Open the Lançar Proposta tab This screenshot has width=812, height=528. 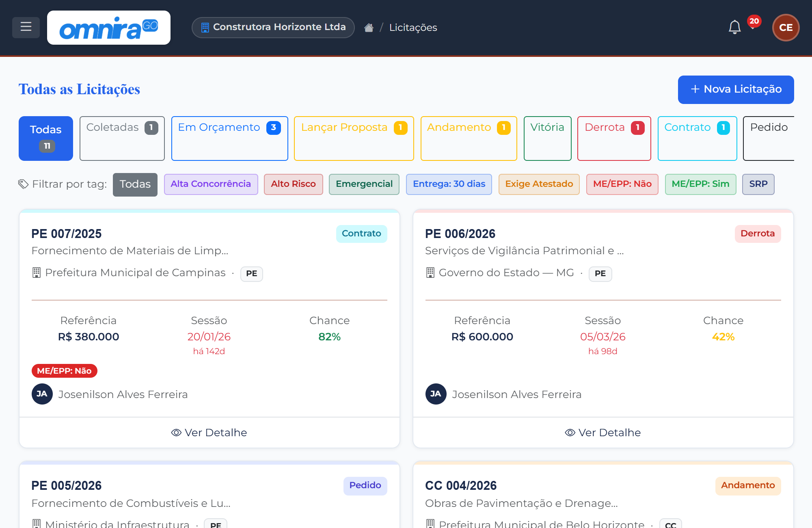(354, 138)
